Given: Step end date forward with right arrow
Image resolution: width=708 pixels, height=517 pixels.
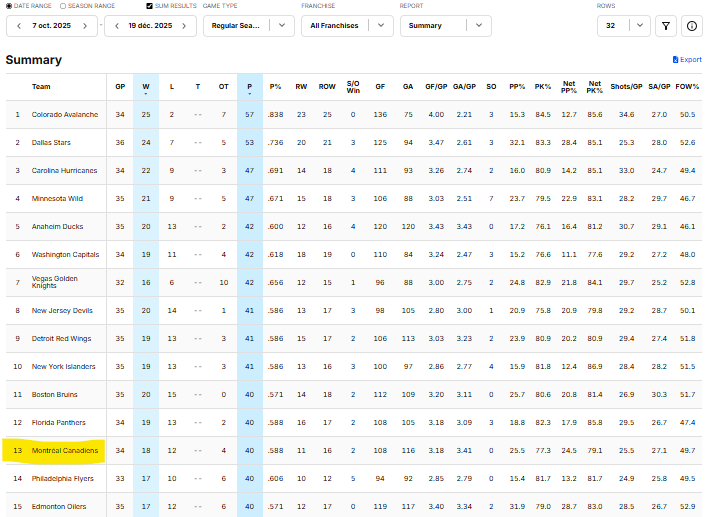Looking at the screenshot, I should coord(185,26).
